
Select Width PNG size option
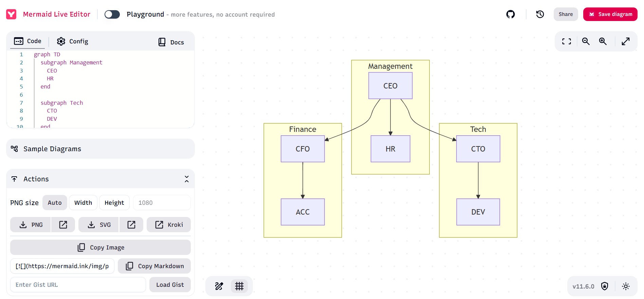click(83, 203)
